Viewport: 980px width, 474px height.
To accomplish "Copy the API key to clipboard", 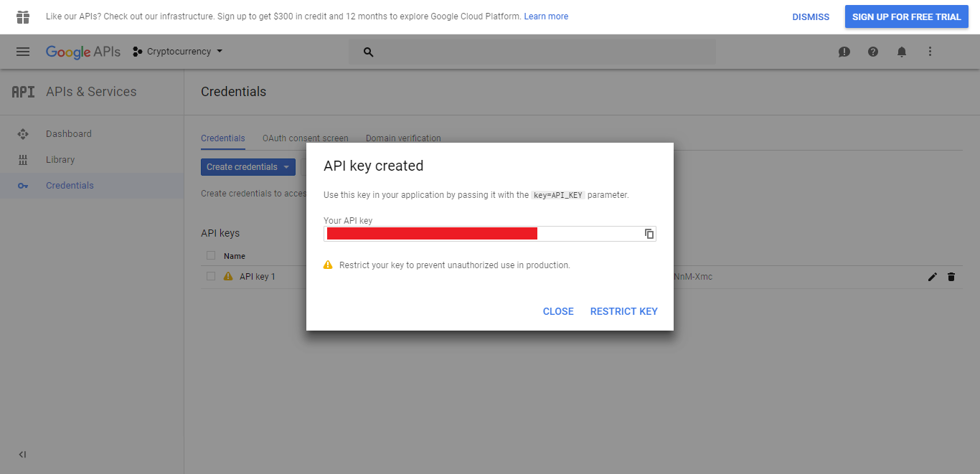I will point(649,233).
